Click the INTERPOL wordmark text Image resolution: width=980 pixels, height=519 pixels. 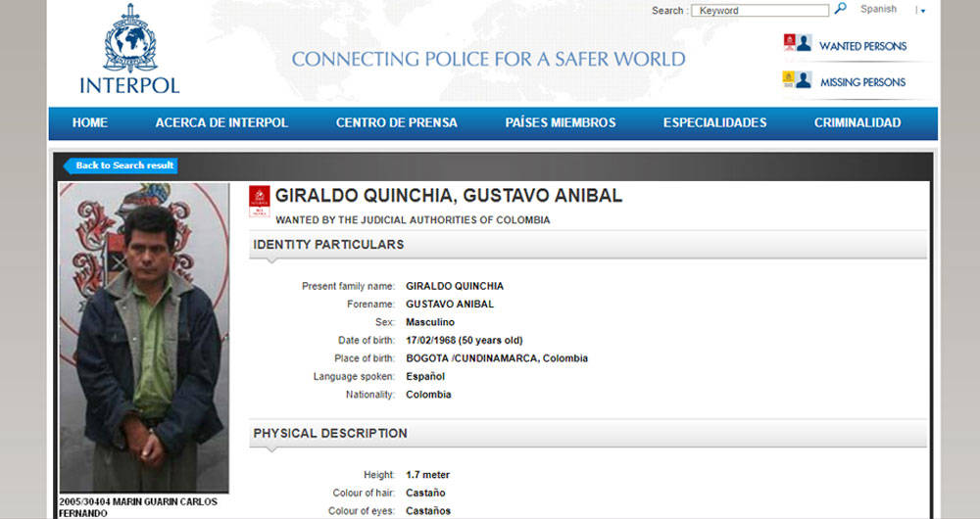[129, 85]
